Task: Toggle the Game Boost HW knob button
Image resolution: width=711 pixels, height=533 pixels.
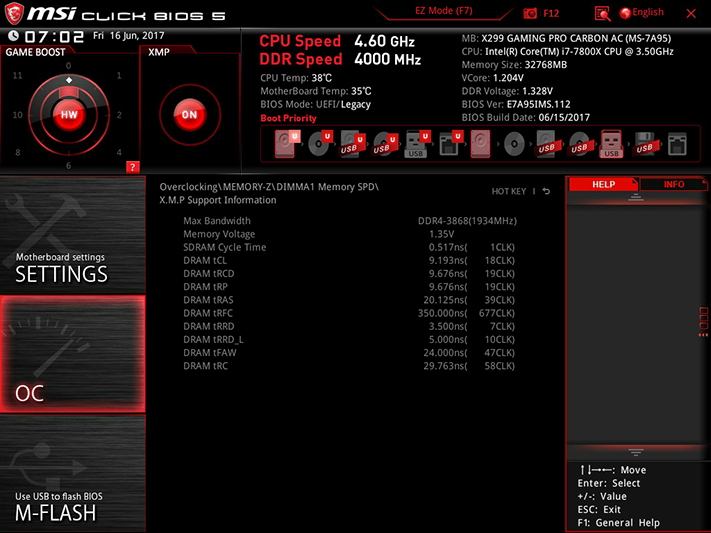Action: tap(69, 114)
